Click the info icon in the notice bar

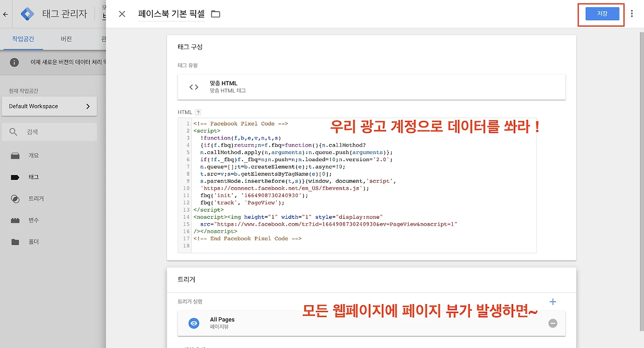15,62
